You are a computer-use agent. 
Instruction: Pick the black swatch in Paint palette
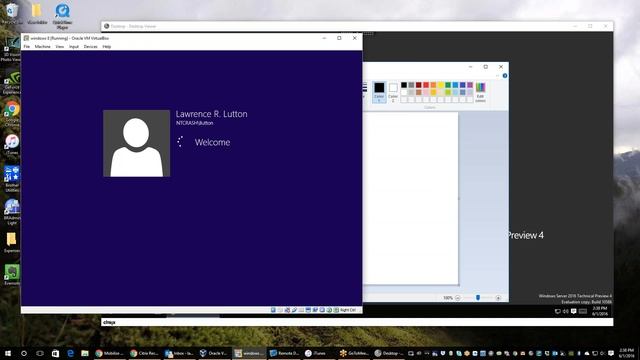[404, 85]
